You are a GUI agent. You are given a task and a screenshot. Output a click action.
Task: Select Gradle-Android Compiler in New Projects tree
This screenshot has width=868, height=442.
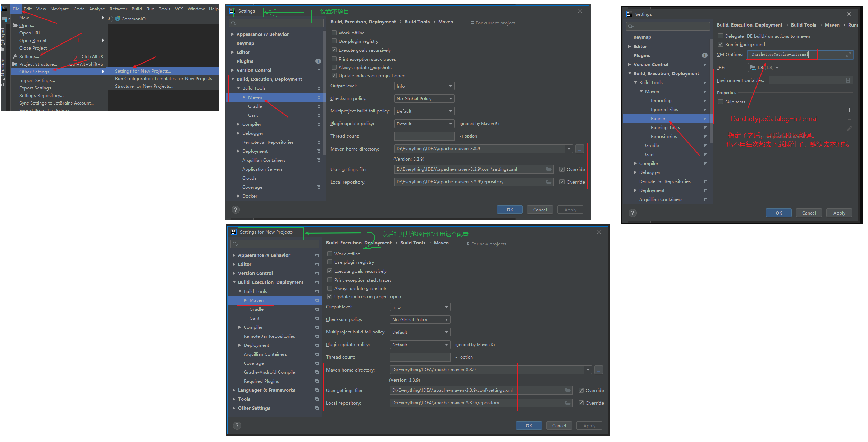point(270,372)
